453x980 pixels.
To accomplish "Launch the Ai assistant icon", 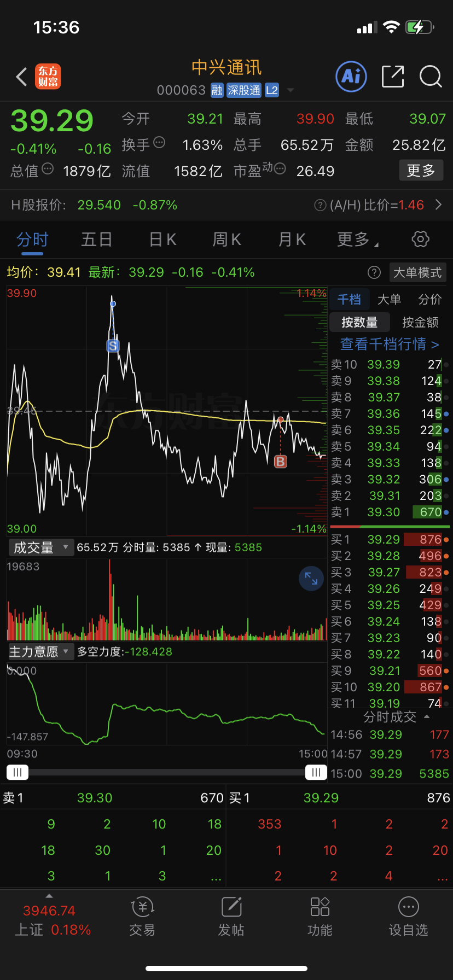I will coord(351,77).
